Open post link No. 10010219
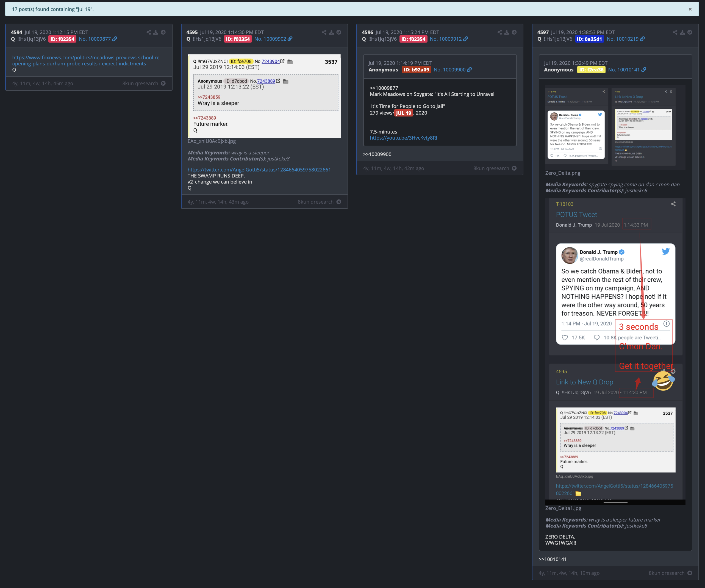The width and height of the screenshot is (705, 588). pyautogui.click(x=622, y=39)
